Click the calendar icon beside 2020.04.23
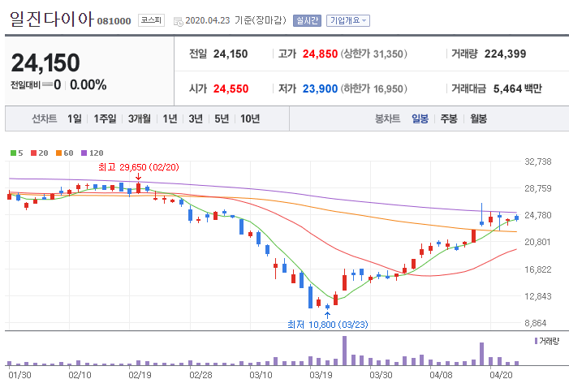Screen dimensions: 569x392 tap(179, 21)
